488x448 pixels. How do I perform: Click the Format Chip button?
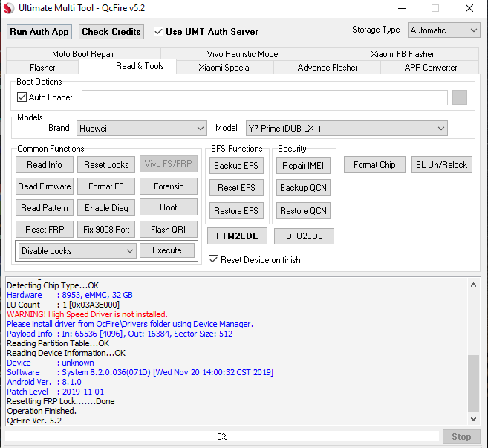374,165
